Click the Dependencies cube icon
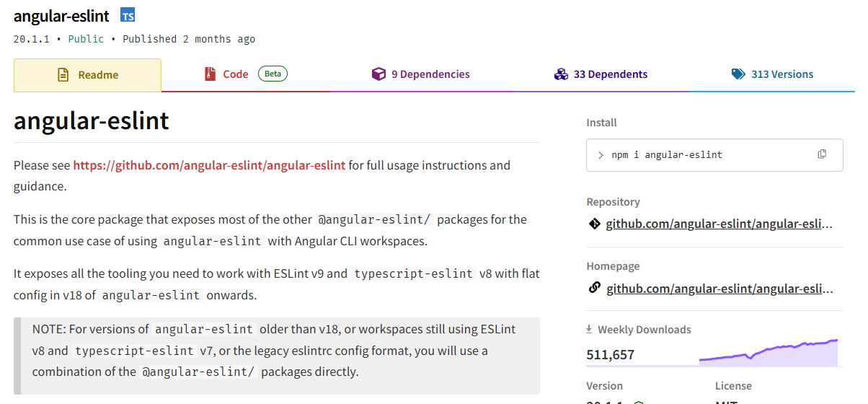 pyautogui.click(x=378, y=74)
